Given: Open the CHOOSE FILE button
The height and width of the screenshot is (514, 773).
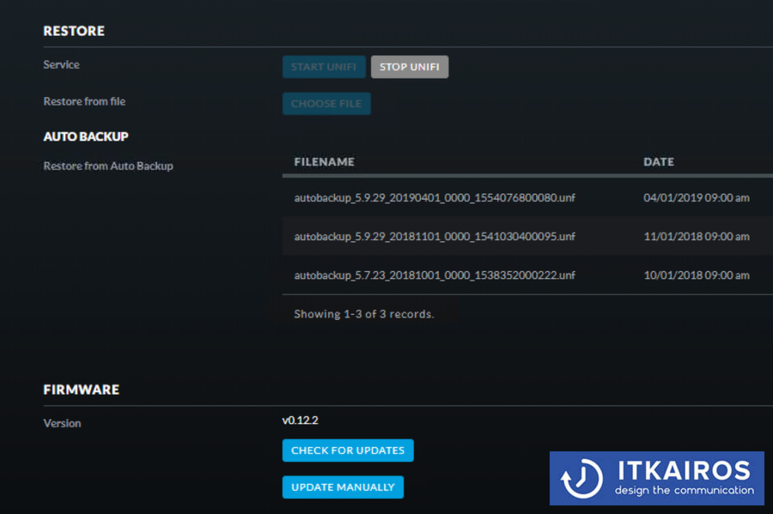Looking at the screenshot, I should coord(326,103).
